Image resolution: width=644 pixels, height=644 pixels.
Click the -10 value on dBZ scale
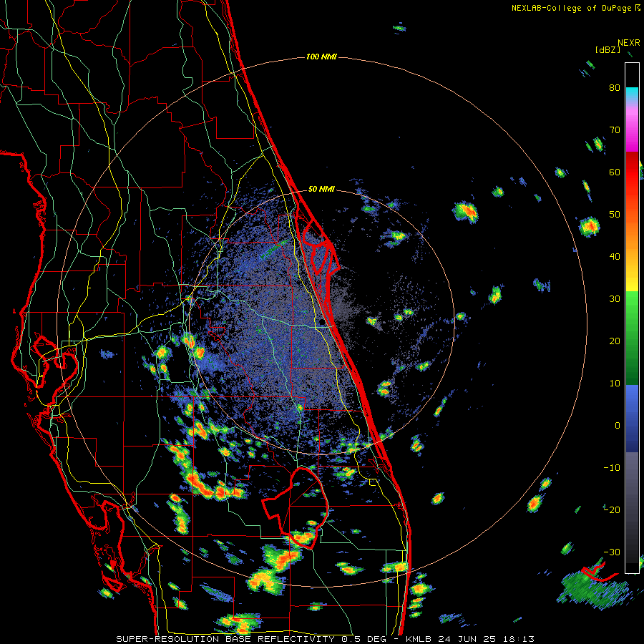612,468
